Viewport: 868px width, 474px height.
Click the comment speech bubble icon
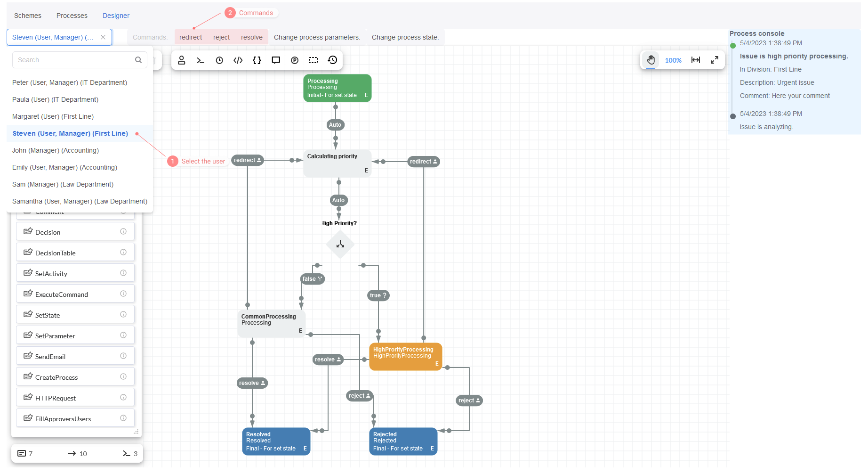tap(276, 60)
